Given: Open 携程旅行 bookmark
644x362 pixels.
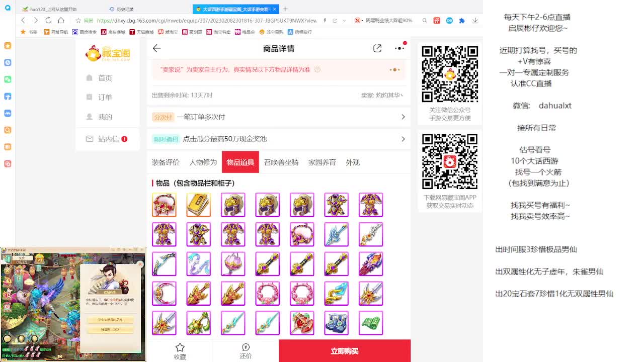Looking at the screenshot, I should 300,32.
